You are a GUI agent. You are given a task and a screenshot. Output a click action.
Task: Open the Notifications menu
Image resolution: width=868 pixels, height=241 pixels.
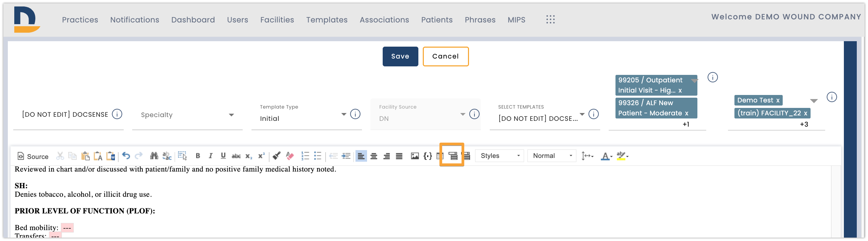[x=135, y=20]
